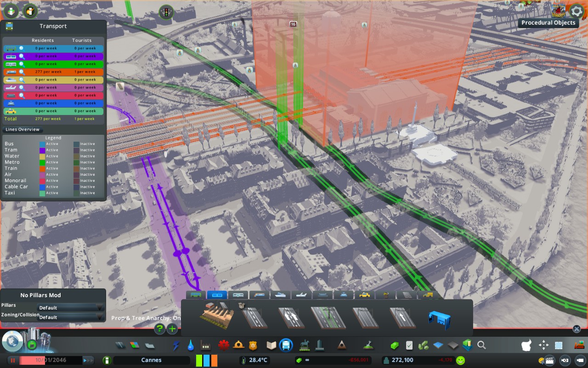This screenshot has width=588, height=368.
Task: Open the Garbage and Industry menu
Action: click(205, 345)
